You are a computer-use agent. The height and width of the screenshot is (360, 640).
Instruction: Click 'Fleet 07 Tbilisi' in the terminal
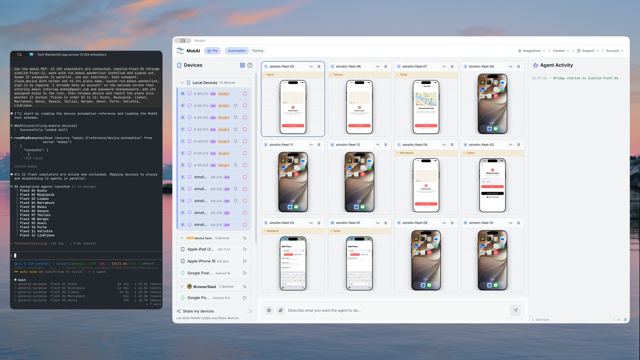coord(35,215)
